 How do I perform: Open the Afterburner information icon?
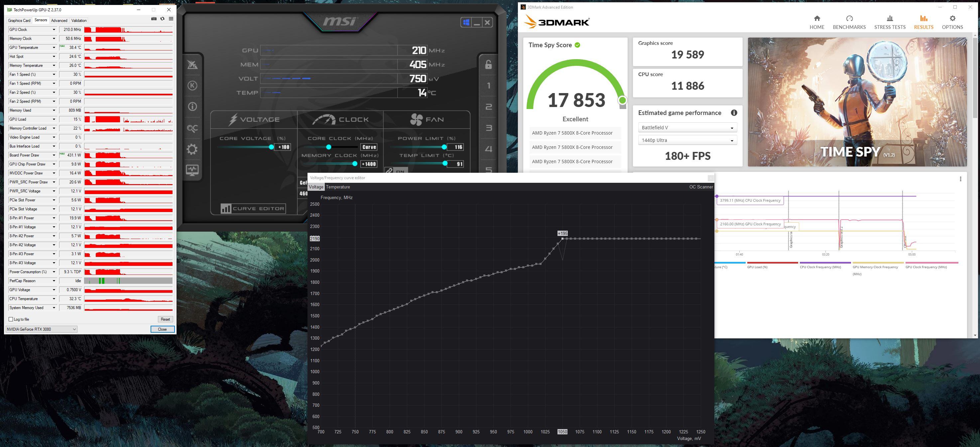point(192,107)
